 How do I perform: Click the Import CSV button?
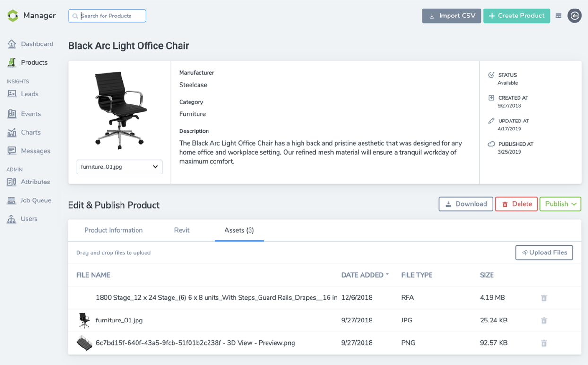pyautogui.click(x=451, y=16)
